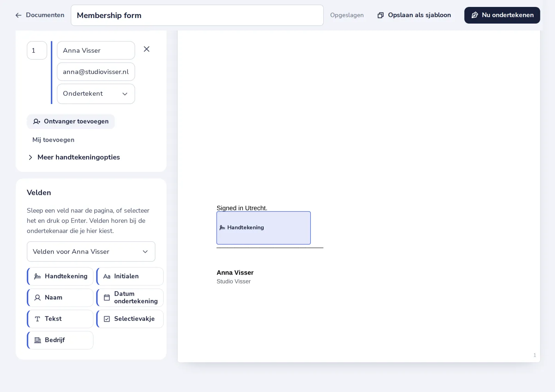This screenshot has height=392, width=555.
Task: Select the placed Handtekening field on the page
Action: tap(264, 228)
